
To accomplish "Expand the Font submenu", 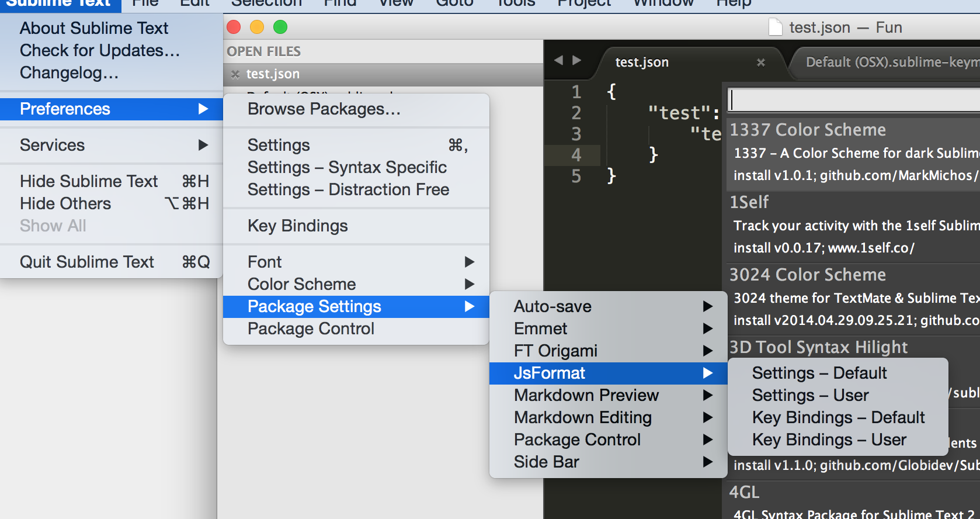I will pyautogui.click(x=356, y=262).
